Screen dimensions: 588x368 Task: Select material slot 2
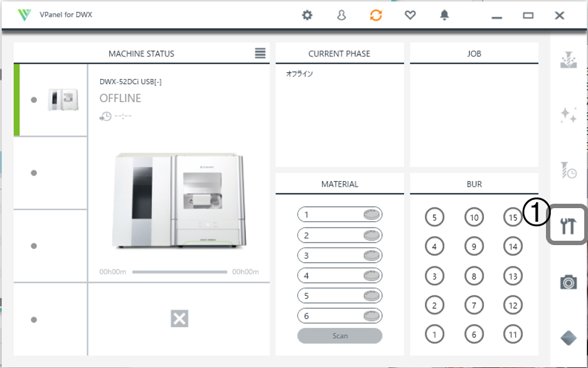pos(339,235)
